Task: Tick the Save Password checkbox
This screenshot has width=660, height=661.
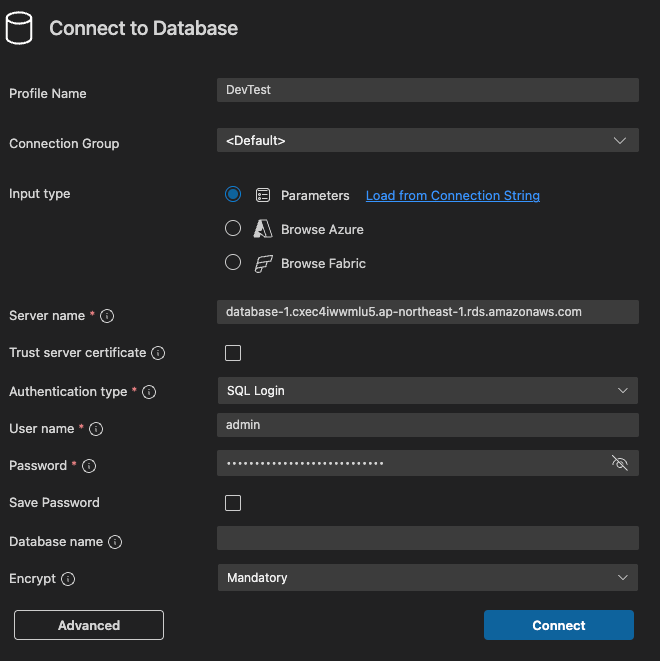Action: click(x=233, y=503)
